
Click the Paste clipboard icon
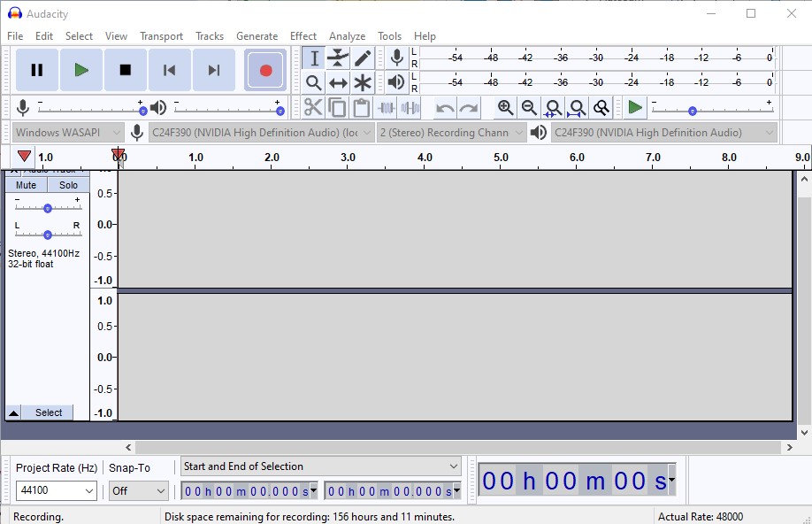[362, 107]
